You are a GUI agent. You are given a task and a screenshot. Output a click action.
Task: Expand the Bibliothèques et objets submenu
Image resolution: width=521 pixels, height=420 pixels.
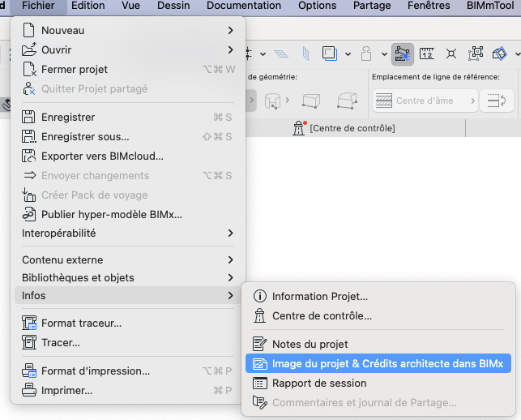(x=127, y=277)
